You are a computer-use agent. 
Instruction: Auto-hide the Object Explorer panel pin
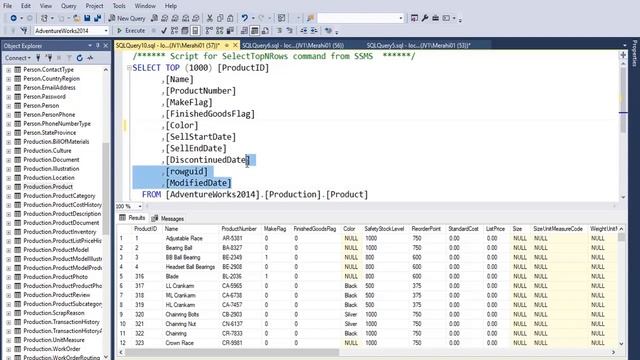(x=98, y=46)
